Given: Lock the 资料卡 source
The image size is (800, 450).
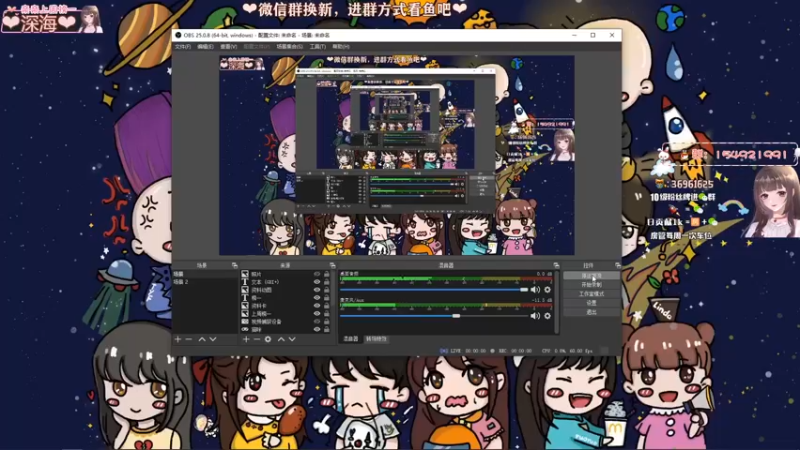Looking at the screenshot, I should [327, 306].
